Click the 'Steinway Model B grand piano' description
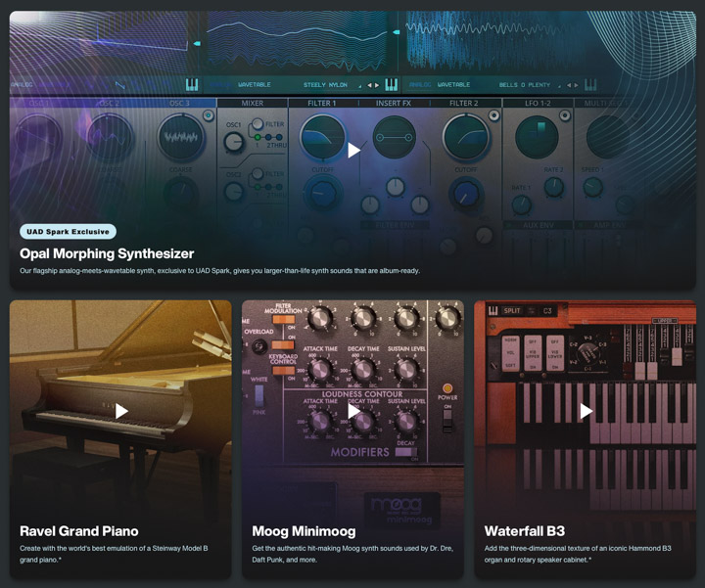Screen dimensions: 705x588 click(114, 554)
